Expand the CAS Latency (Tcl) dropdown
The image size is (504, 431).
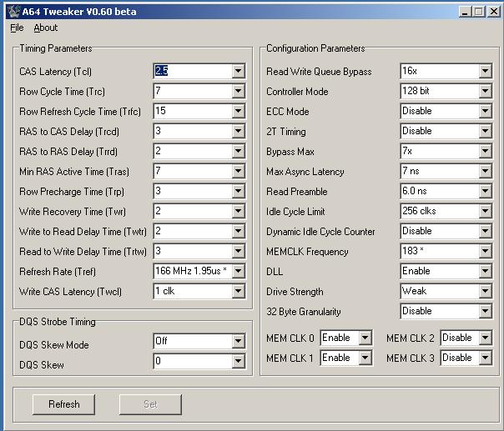tap(238, 71)
